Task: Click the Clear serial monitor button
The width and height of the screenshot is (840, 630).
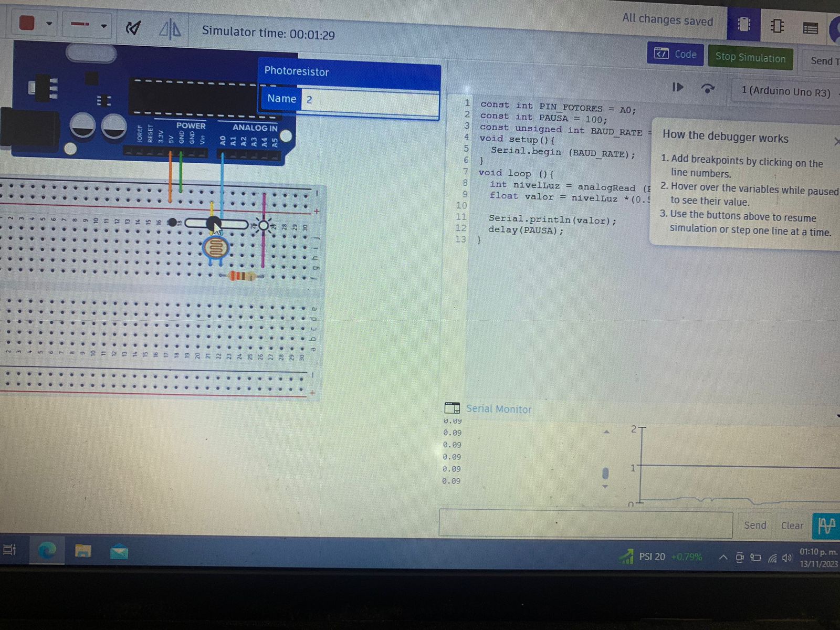Action: pyautogui.click(x=792, y=525)
